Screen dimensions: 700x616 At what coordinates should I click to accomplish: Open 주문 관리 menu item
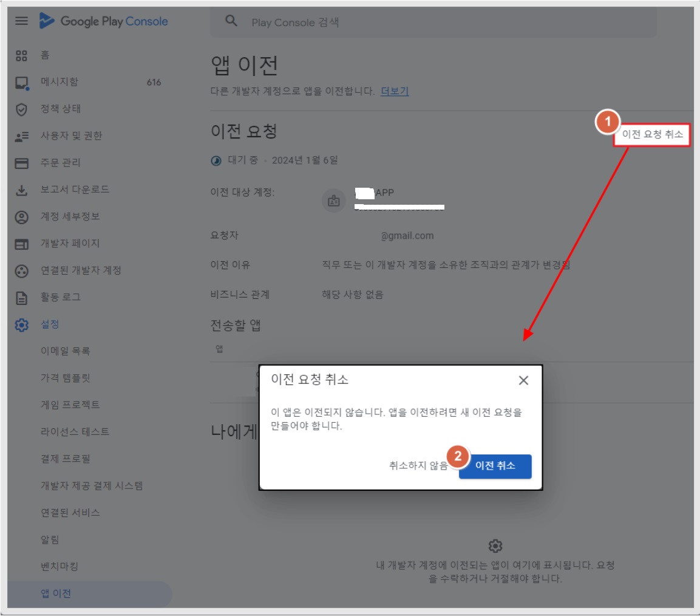pos(61,162)
